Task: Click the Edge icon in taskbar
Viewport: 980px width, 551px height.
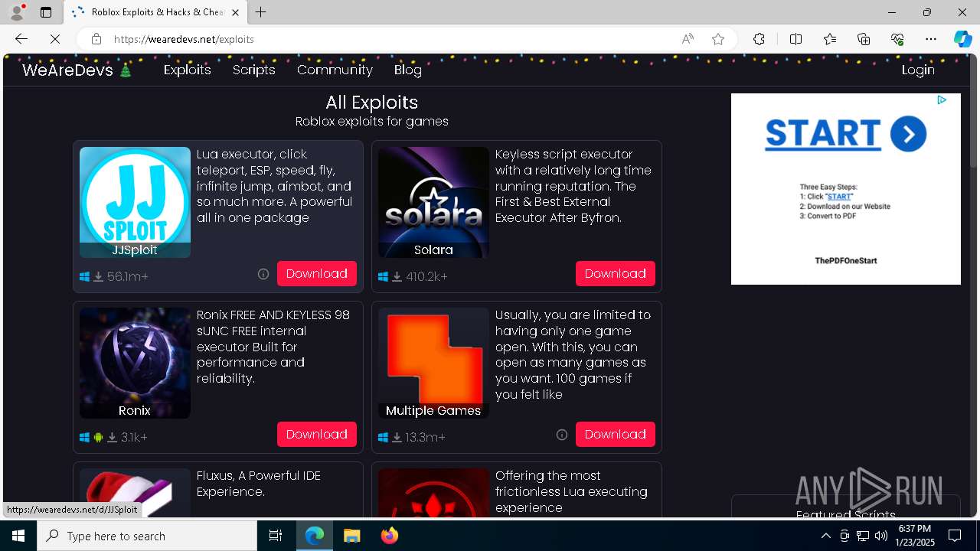Action: point(315,536)
